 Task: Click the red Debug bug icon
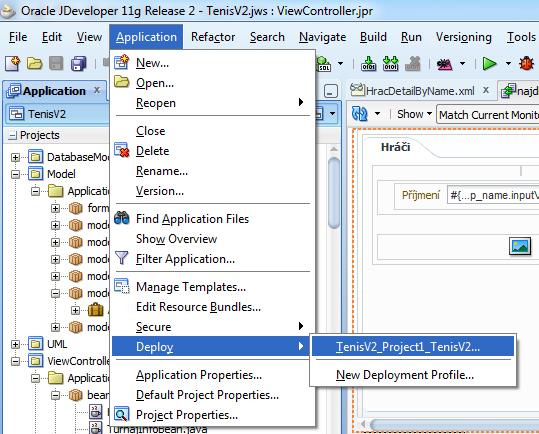[x=526, y=64]
